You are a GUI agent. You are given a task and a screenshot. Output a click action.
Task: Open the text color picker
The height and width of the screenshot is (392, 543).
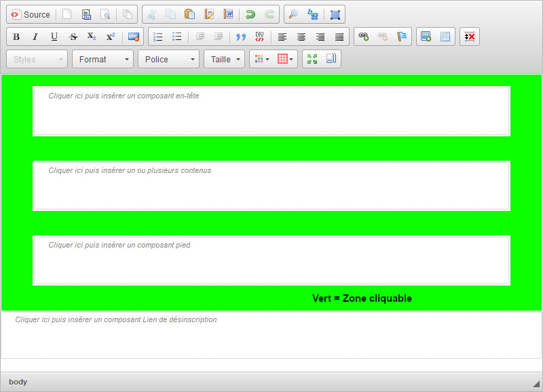pyautogui.click(x=261, y=59)
